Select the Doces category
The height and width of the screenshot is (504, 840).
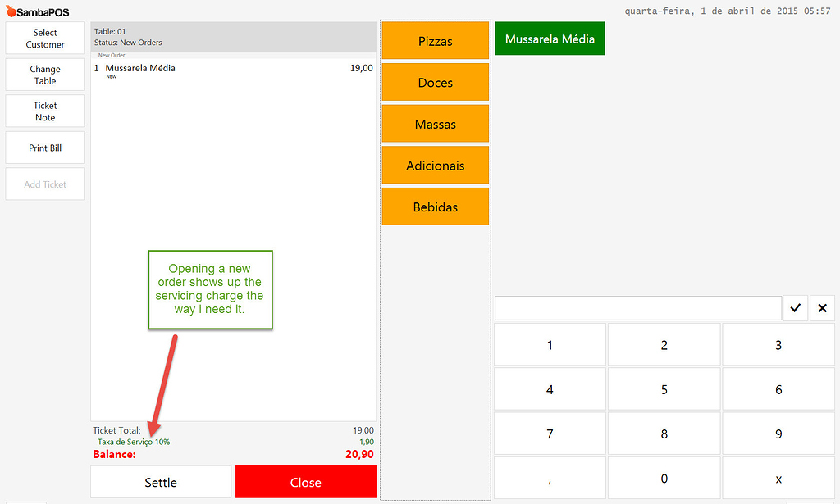pyautogui.click(x=435, y=82)
